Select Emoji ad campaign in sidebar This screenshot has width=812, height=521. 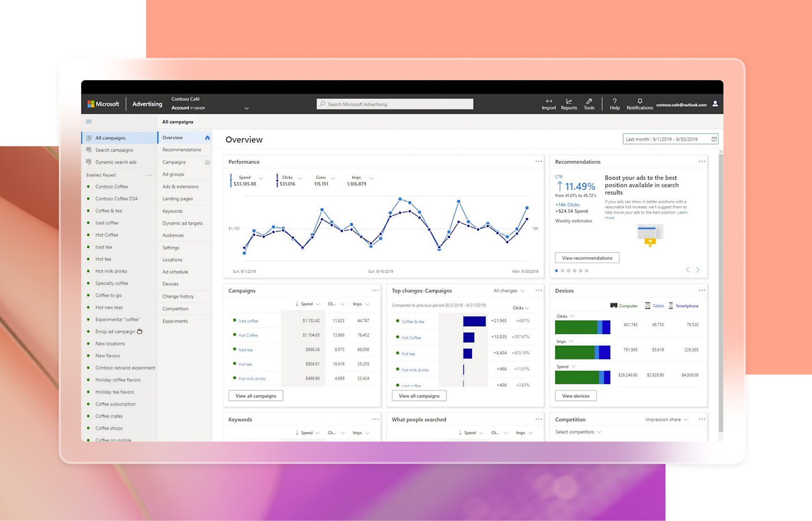pyautogui.click(x=119, y=332)
